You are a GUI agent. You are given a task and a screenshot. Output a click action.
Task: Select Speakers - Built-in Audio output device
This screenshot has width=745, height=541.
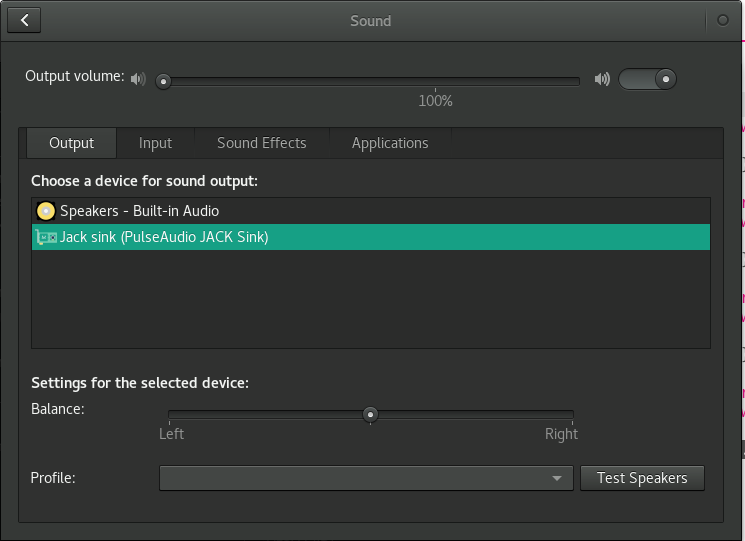139,211
